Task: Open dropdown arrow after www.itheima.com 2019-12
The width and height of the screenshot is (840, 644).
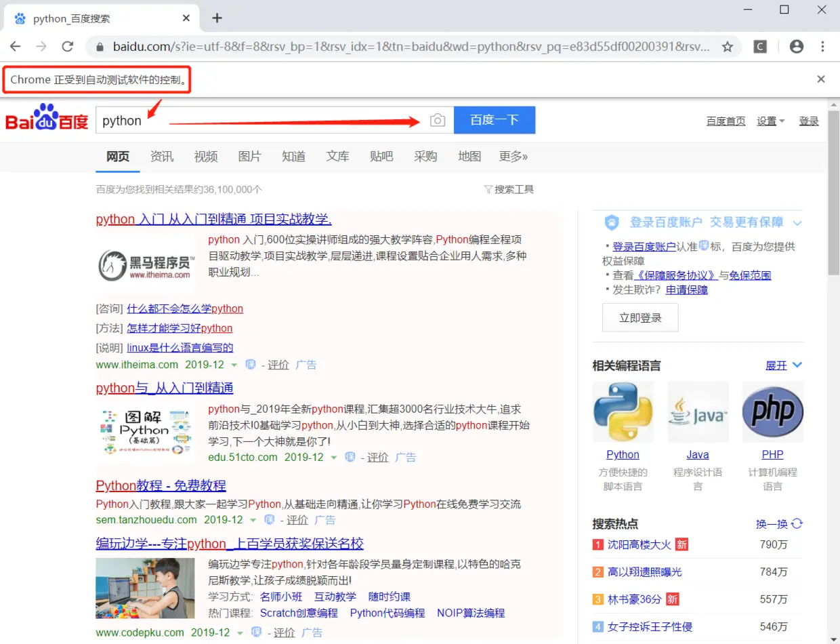Action: coord(234,365)
